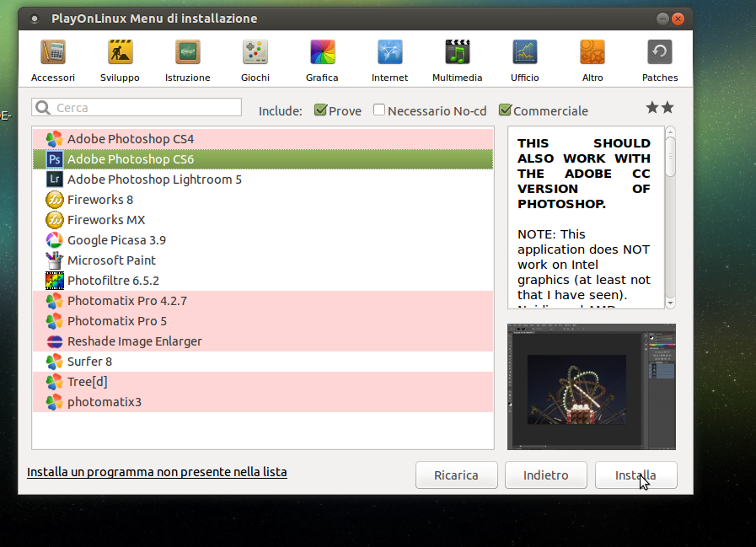Select 'Microsoft Paint' entry text
This screenshot has height=547, width=756.
[111, 260]
